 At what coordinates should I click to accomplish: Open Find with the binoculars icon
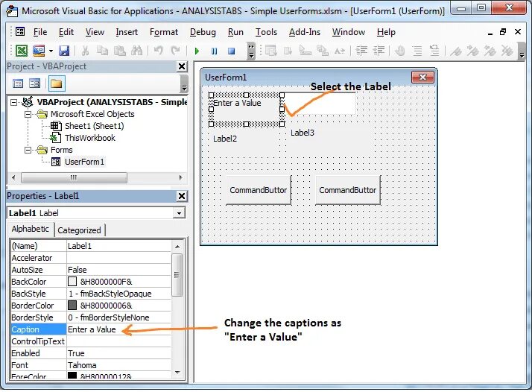137,51
